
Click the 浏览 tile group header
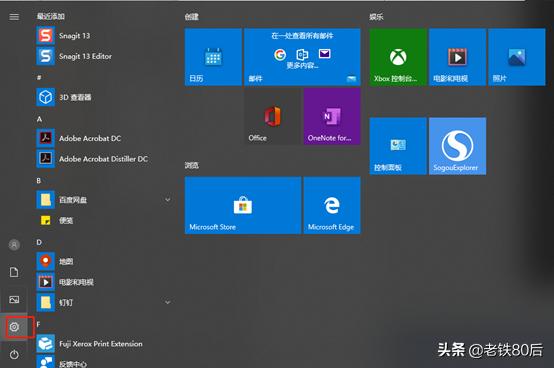[x=191, y=165]
